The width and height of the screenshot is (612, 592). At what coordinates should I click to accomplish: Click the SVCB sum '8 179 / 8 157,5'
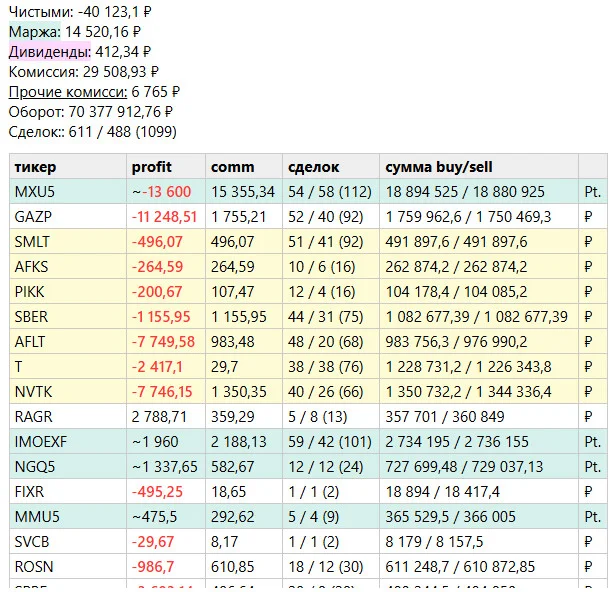click(434, 541)
